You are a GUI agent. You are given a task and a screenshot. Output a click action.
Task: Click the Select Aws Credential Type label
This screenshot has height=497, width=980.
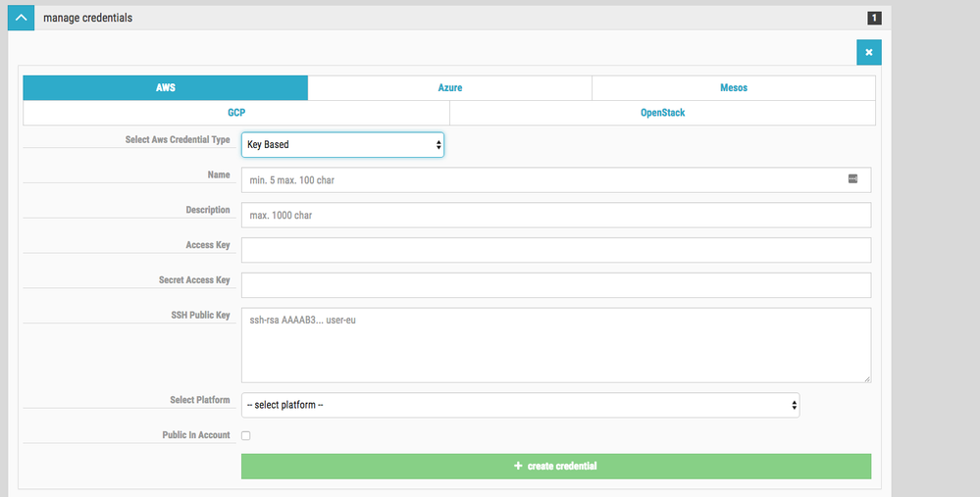tap(178, 140)
